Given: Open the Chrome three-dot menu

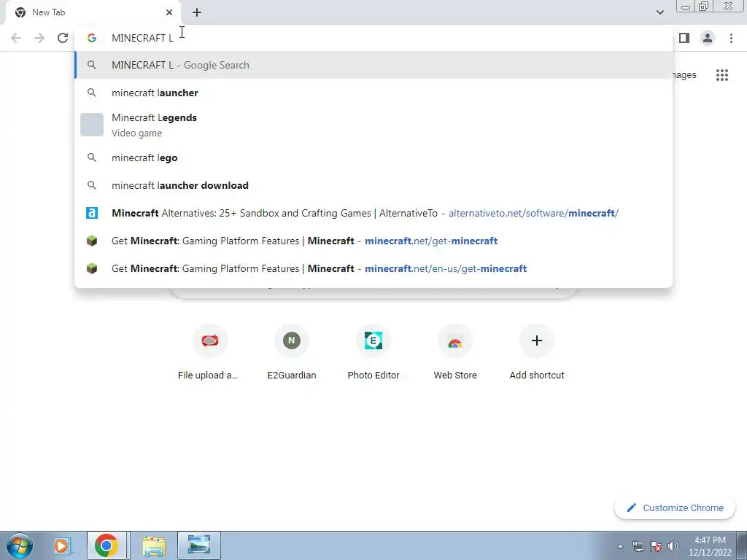Looking at the screenshot, I should pyautogui.click(x=731, y=38).
